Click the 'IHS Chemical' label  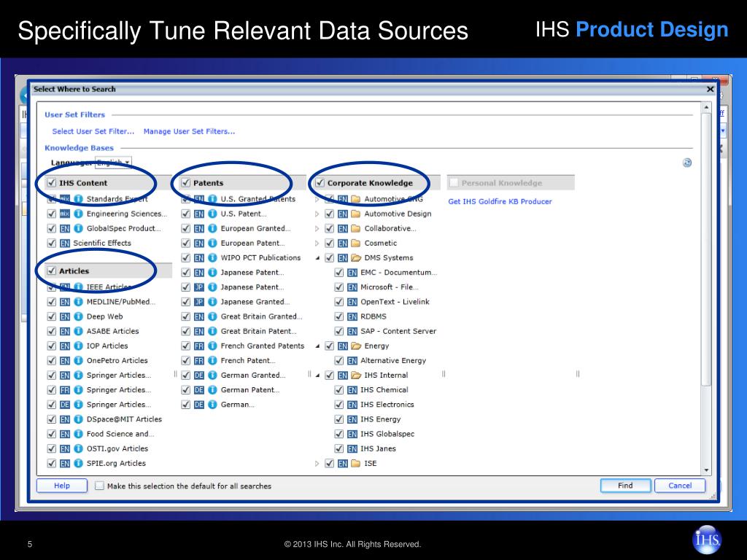click(x=384, y=390)
